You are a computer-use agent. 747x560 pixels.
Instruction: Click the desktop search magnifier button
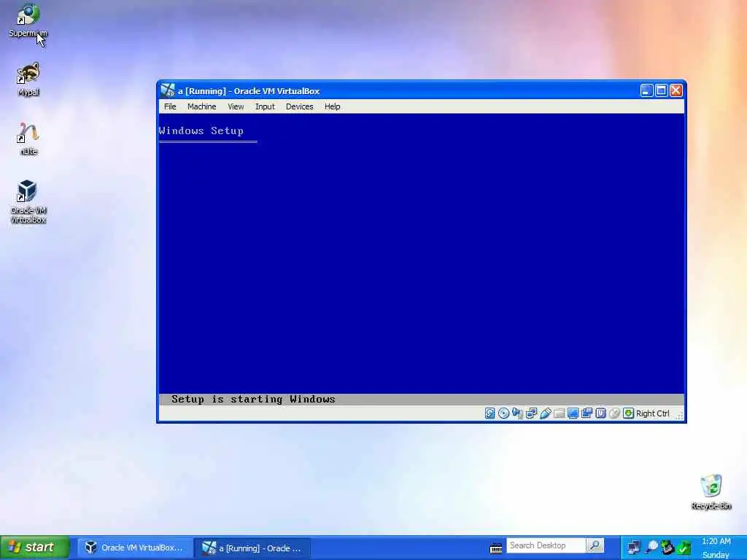pos(595,545)
